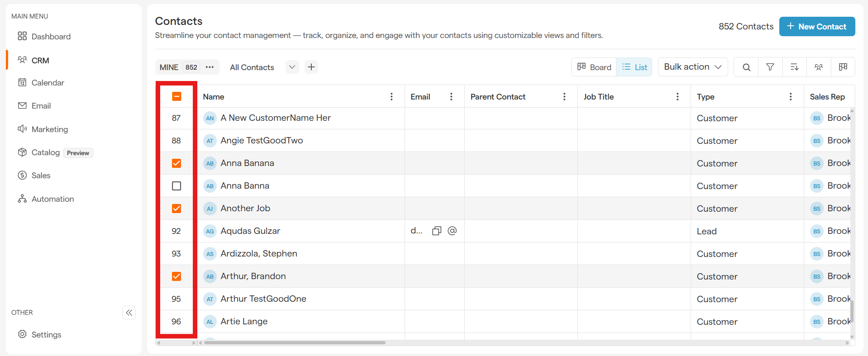Image resolution: width=868 pixels, height=356 pixels.
Task: Open the column layout icon in toolbar
Action: (x=843, y=67)
